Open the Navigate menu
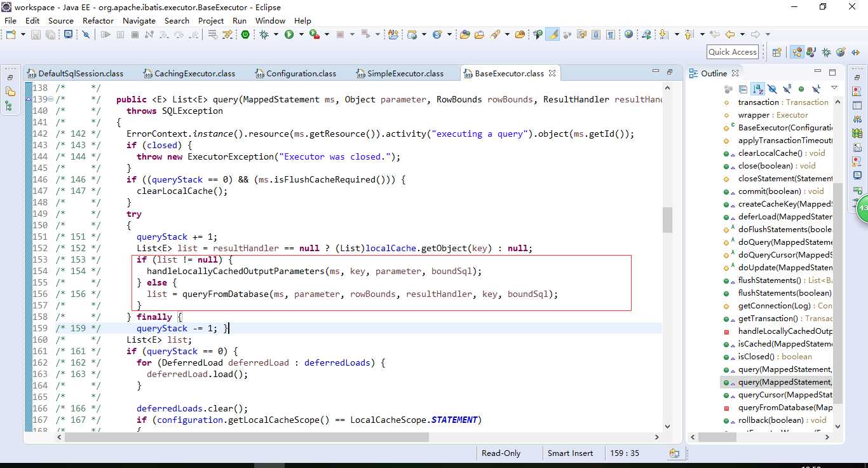This screenshot has width=868, height=468. pyautogui.click(x=139, y=20)
